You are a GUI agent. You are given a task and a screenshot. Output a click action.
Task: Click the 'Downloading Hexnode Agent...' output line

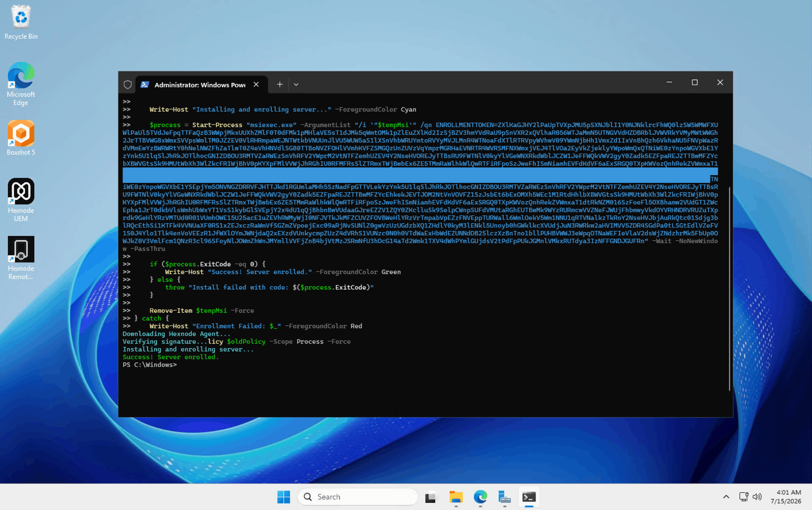(177, 334)
